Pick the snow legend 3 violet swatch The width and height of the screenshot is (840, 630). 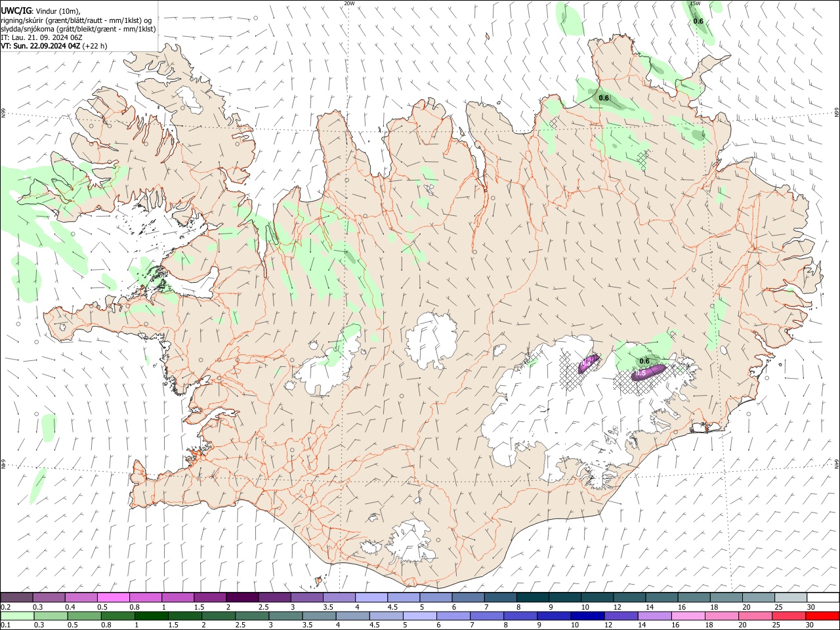pyautogui.click(x=306, y=597)
